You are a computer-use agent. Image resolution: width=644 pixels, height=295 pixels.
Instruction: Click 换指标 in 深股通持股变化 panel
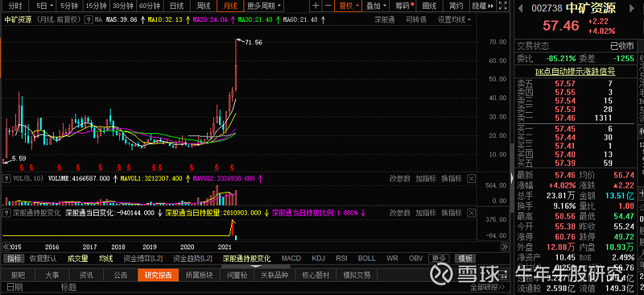tap(451, 213)
